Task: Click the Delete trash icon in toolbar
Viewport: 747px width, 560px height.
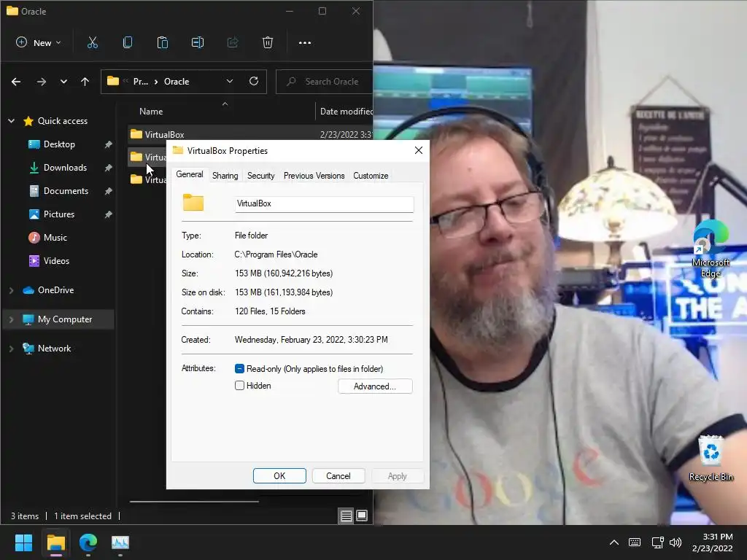Action: pos(268,43)
